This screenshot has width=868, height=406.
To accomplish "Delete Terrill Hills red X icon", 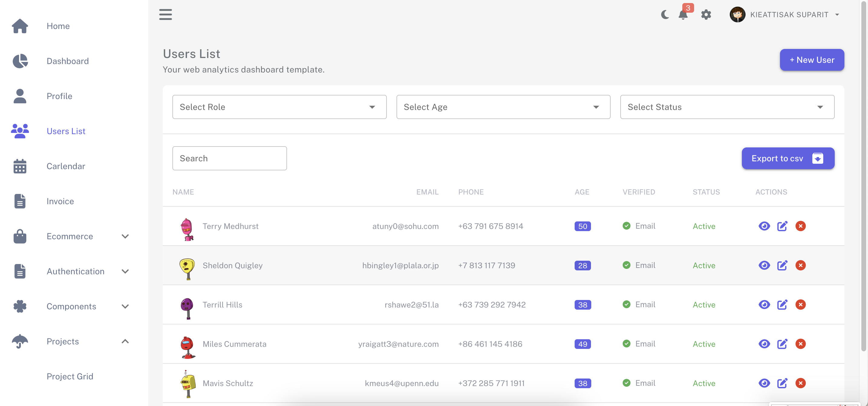I will click(801, 304).
